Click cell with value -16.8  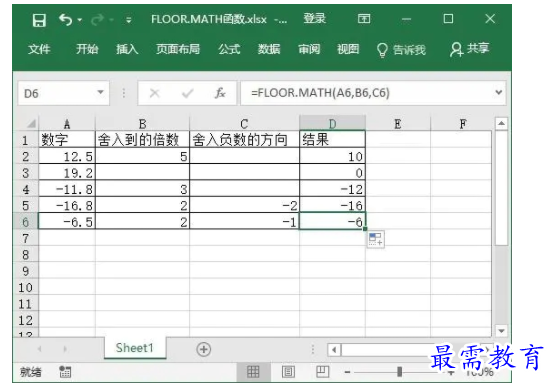click(x=67, y=205)
